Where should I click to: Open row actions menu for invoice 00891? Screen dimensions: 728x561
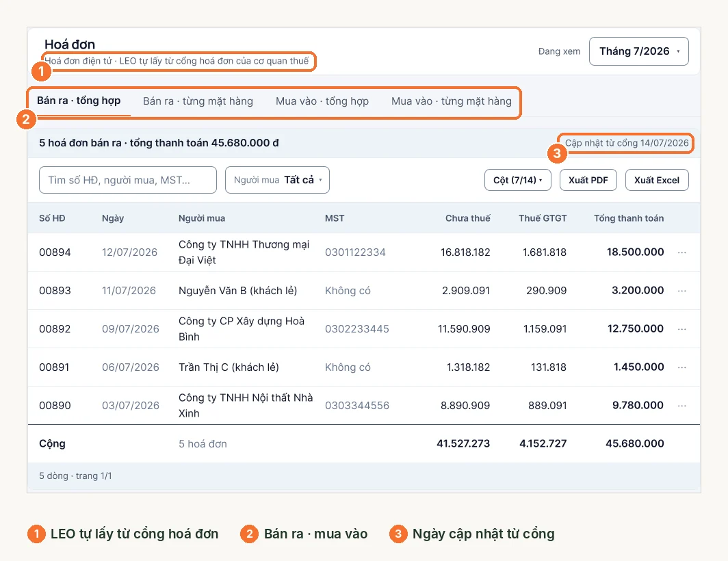pyautogui.click(x=681, y=367)
